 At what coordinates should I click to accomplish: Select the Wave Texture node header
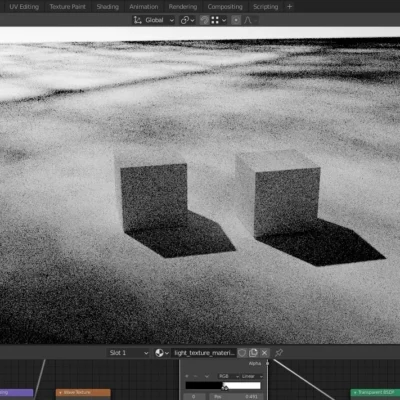(x=83, y=392)
